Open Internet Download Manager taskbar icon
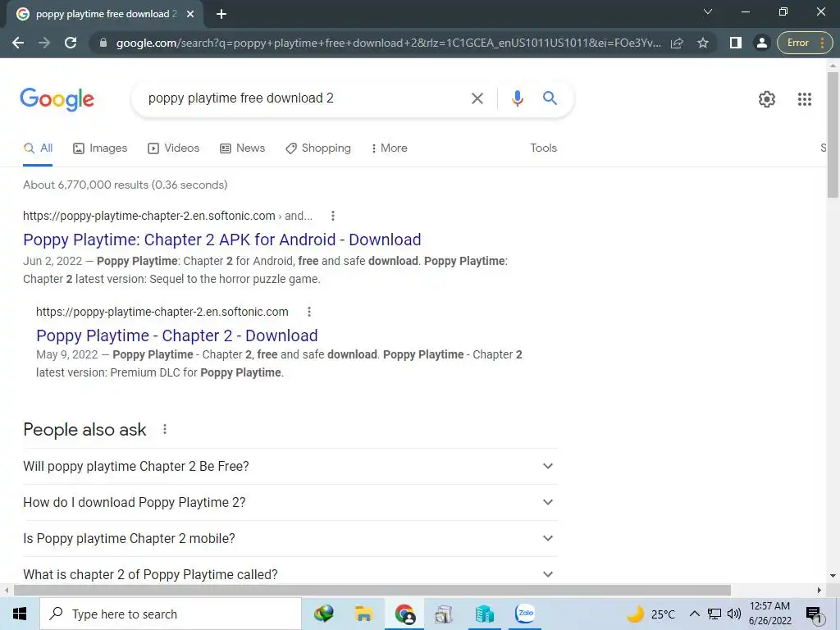This screenshot has width=840, height=630. click(x=324, y=614)
